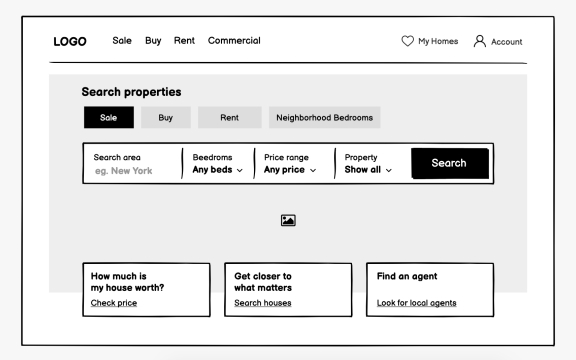Screen dimensions: 576x360
Task: Open the Any price dropdown
Action: click(290, 170)
